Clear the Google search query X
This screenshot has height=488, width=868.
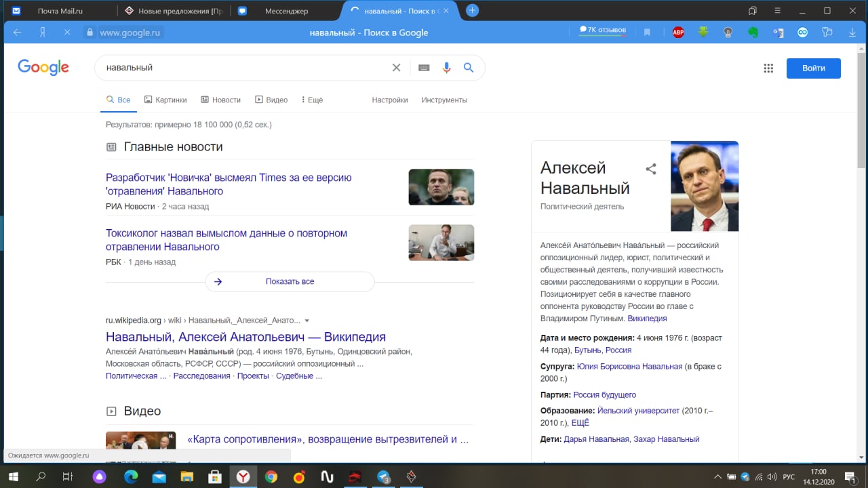tap(397, 67)
